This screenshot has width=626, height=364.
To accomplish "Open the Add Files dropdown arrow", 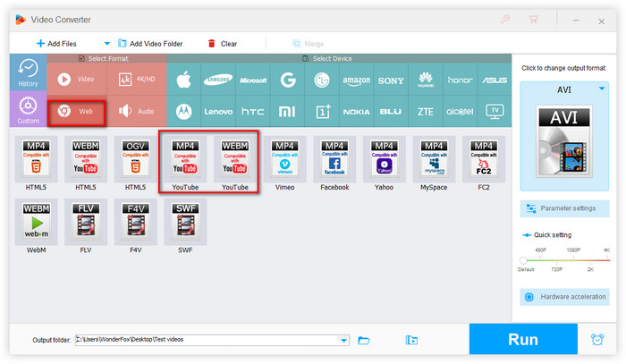I will [x=107, y=43].
